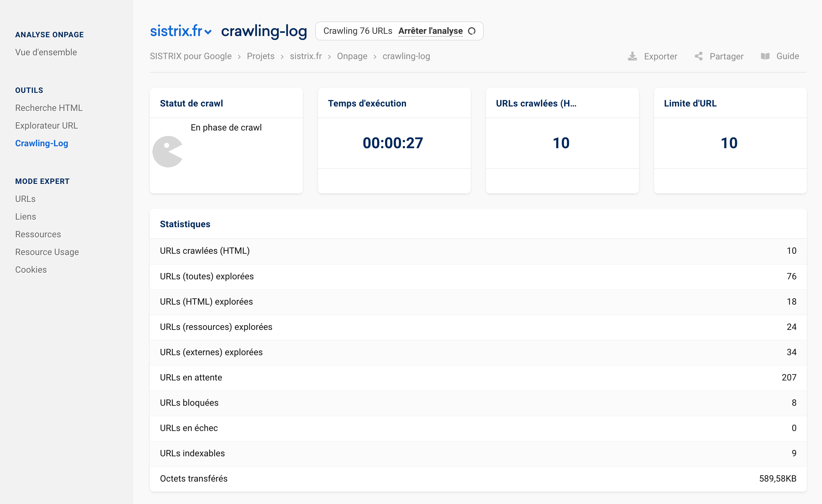
Task: Click the URLs (toutes) explorées row
Action: pyautogui.click(x=478, y=277)
